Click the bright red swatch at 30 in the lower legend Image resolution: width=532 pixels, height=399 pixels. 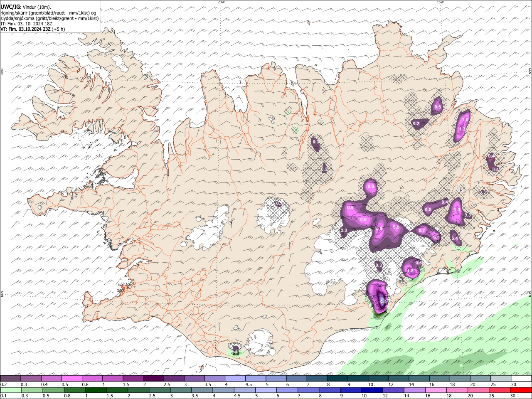(x=521, y=390)
